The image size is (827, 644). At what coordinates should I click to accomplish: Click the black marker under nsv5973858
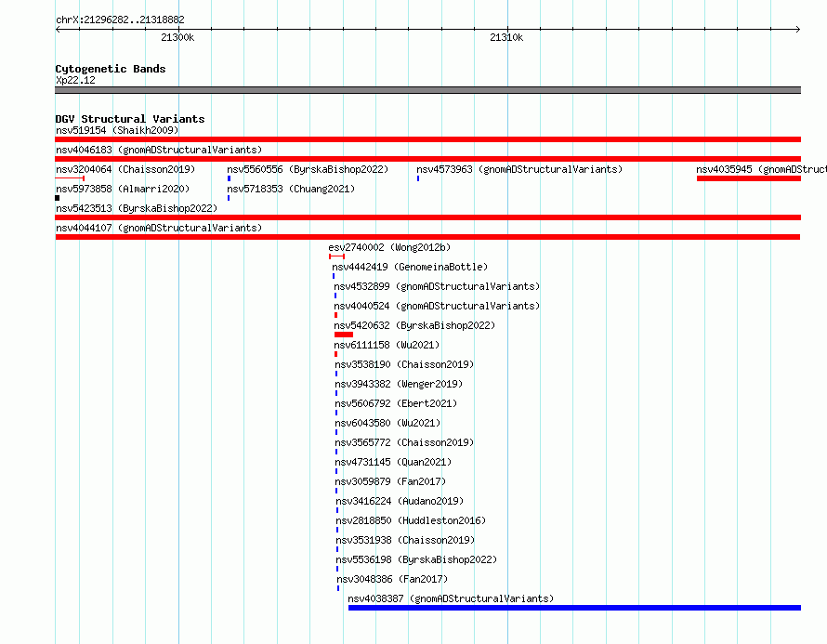57,198
